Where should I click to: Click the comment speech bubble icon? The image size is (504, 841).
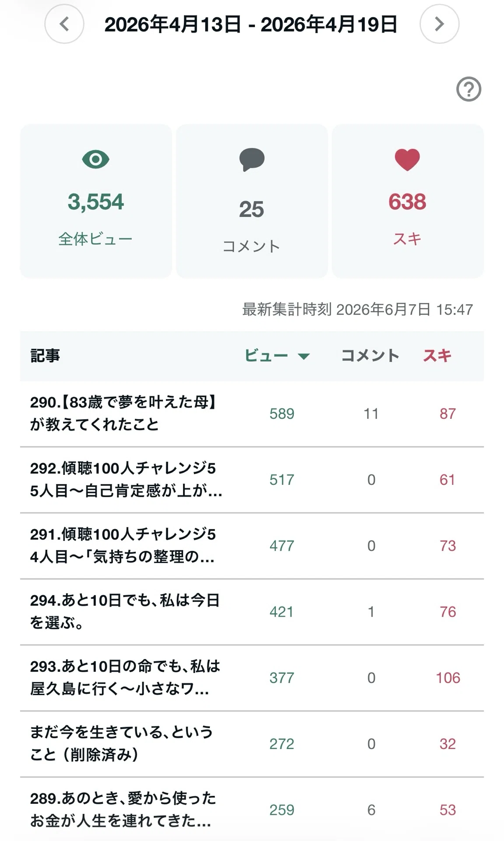pos(252,160)
